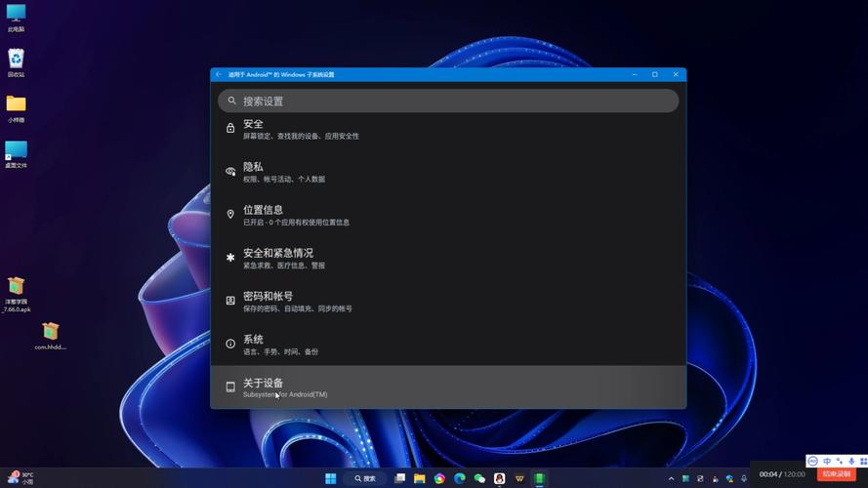This screenshot has width=868, height=488.
Task: Click the back arrow in title bar
Action: (219, 74)
